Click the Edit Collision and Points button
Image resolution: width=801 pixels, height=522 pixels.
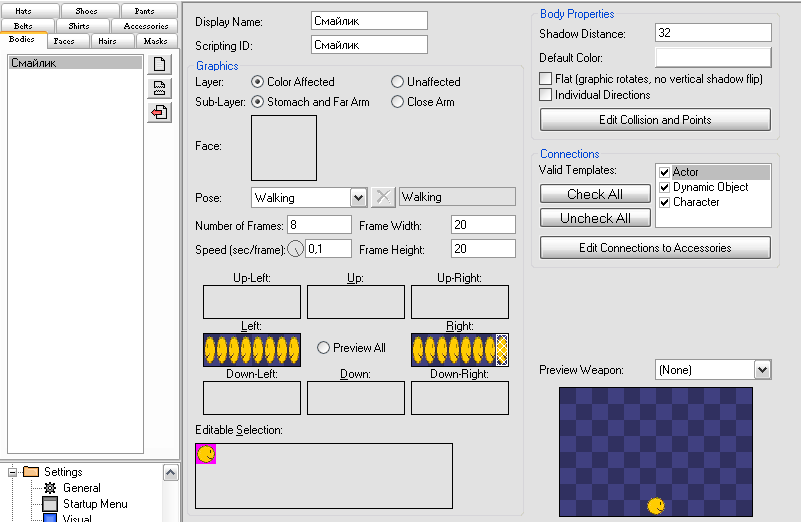tap(655, 120)
